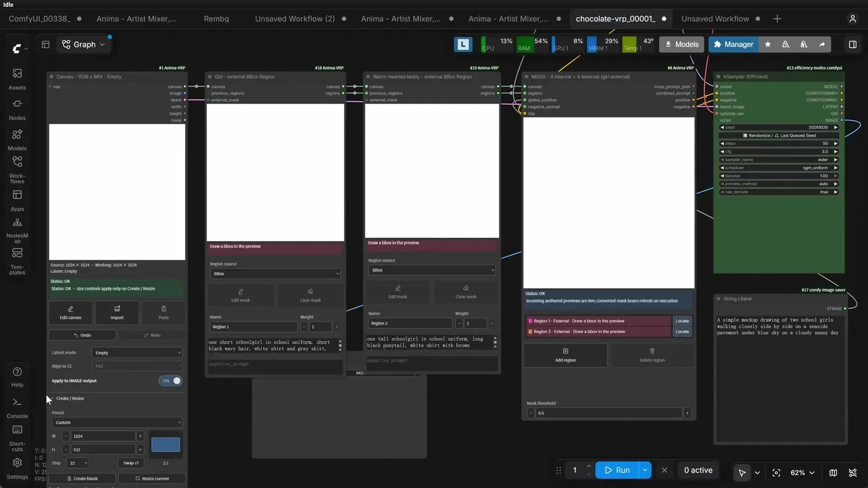Expand the Run button options arrow
868x488 pixels.
tap(645, 470)
